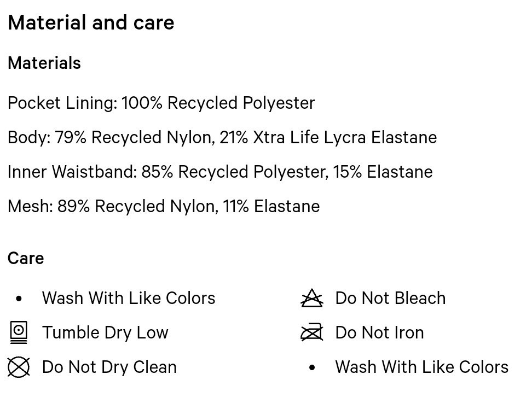Viewport: 532px width, 409px height.
Task: Click the Pocket Lining material line
Action: pos(161,103)
